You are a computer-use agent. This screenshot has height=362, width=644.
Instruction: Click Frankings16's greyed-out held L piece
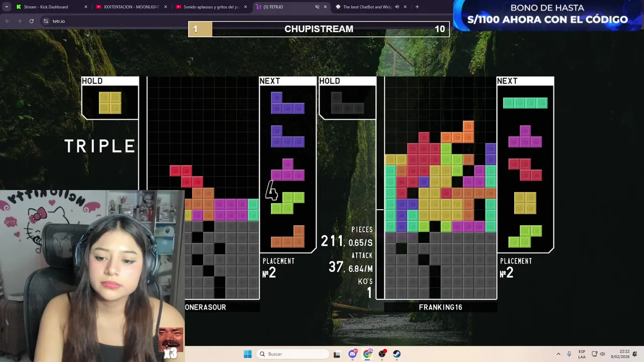tap(347, 103)
